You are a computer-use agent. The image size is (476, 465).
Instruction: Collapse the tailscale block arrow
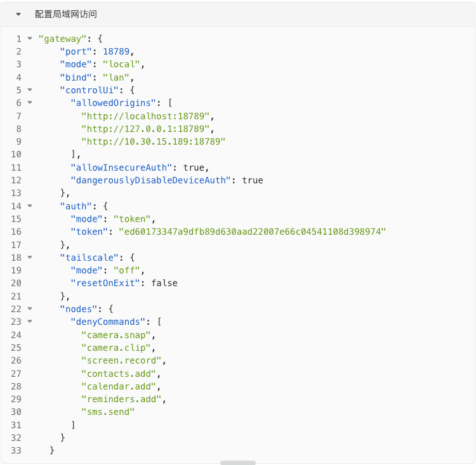click(x=30, y=258)
